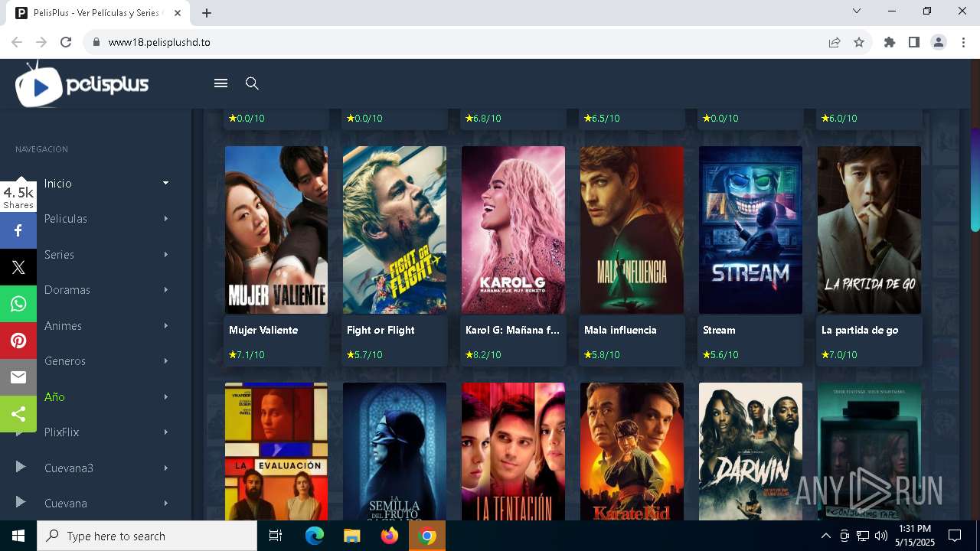
Task: Click the Darwin movie poster
Action: [x=750, y=452]
